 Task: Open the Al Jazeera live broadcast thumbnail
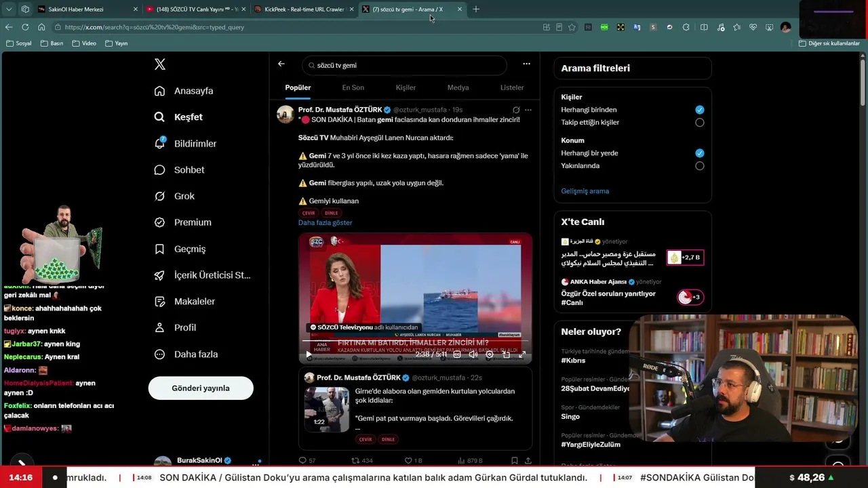(x=685, y=258)
